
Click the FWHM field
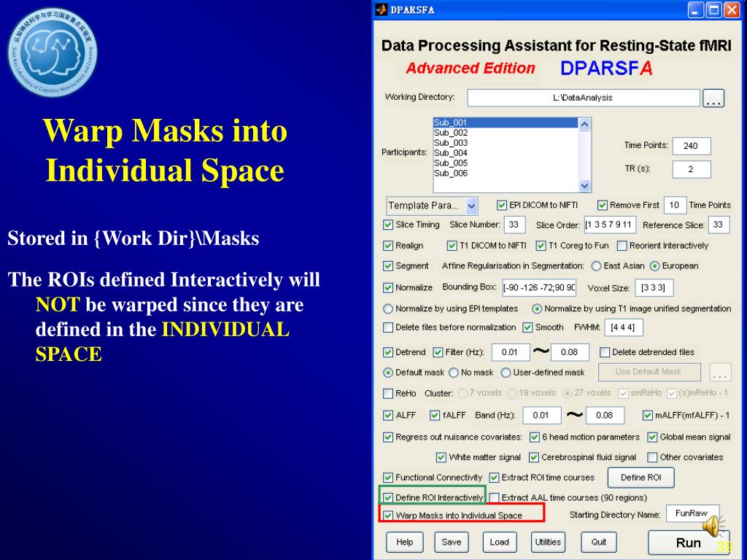[x=624, y=327]
